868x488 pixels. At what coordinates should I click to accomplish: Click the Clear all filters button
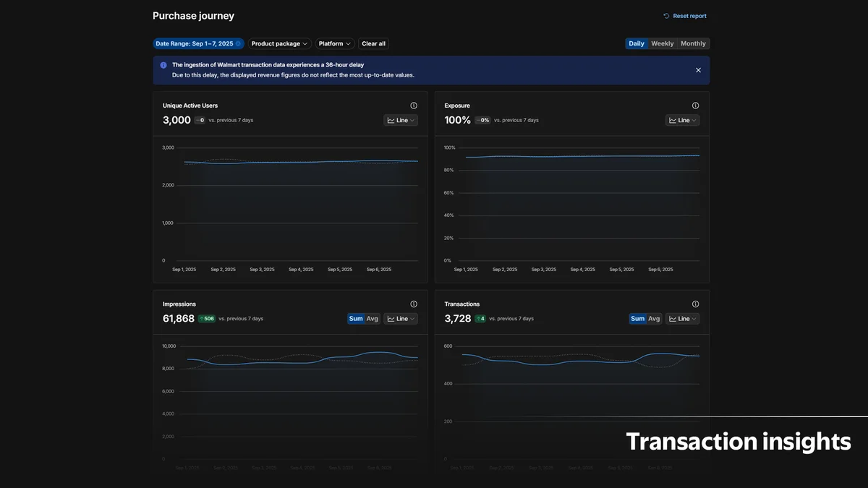373,44
